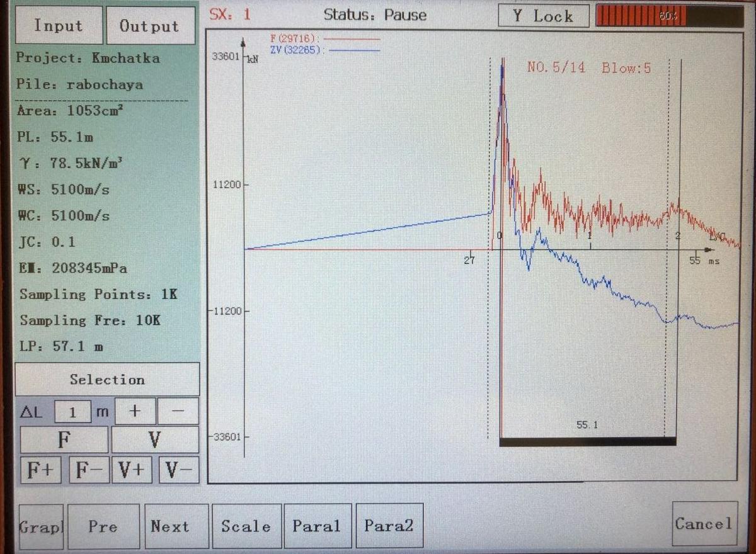Click the Selection button

coord(107,380)
